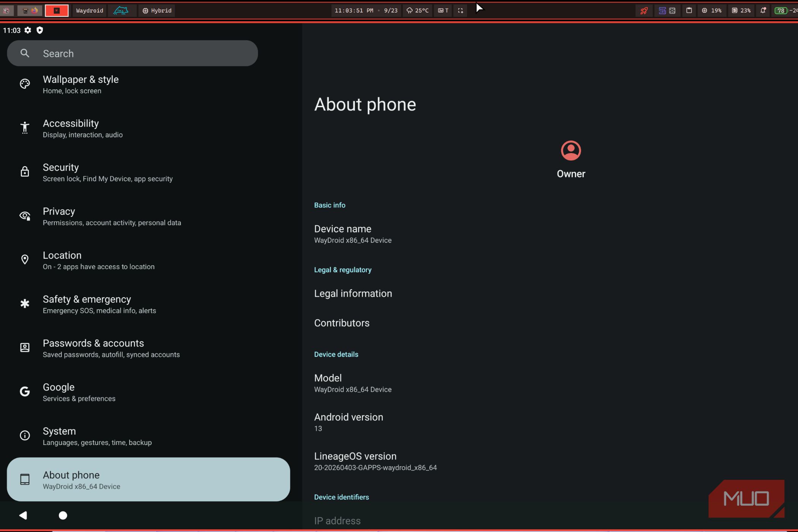Screen dimensions: 798x532
Task: Open Wallpaper & style settings
Action: pyautogui.click(x=148, y=84)
